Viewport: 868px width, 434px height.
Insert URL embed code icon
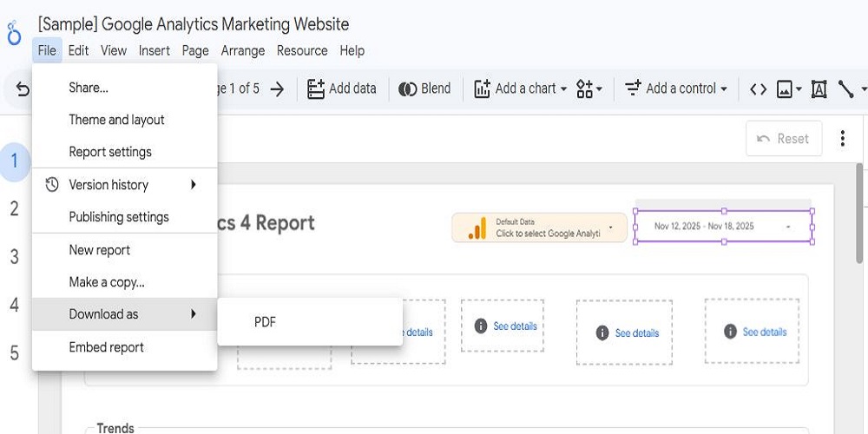[x=758, y=89]
